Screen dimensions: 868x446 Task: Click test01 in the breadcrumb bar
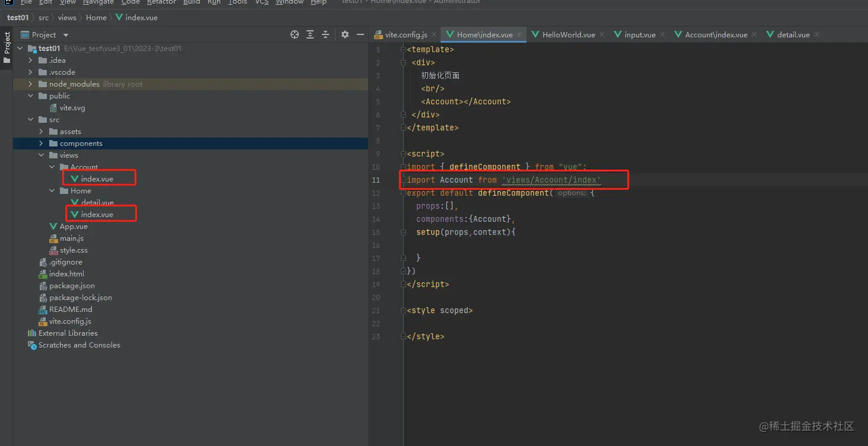pyautogui.click(x=18, y=18)
